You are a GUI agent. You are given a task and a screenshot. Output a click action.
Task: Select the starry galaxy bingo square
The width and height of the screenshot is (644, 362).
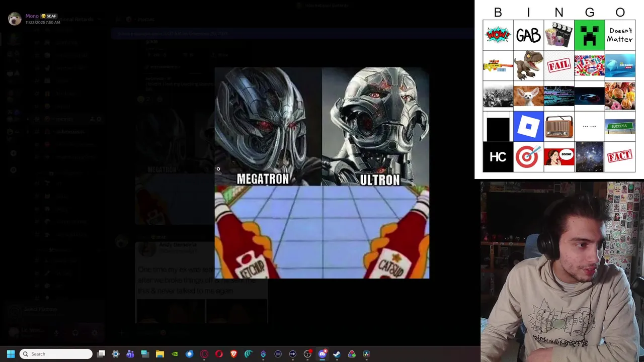point(589,157)
